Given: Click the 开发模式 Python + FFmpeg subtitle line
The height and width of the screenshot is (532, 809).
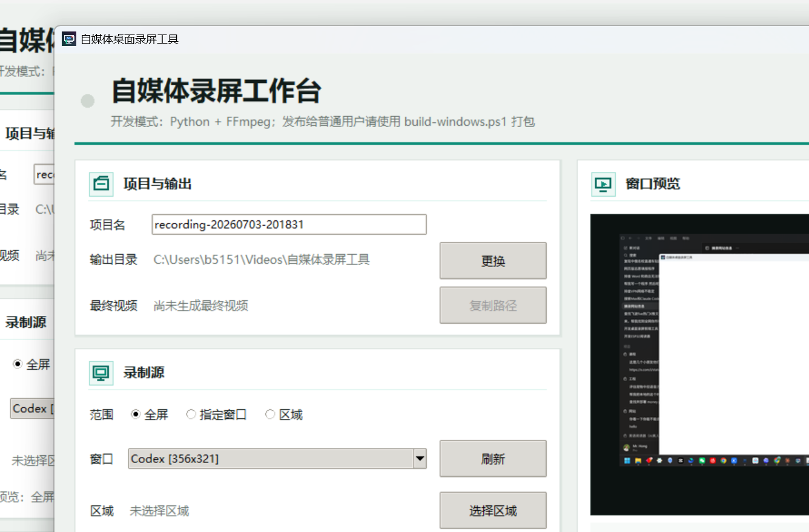Looking at the screenshot, I should click(323, 122).
